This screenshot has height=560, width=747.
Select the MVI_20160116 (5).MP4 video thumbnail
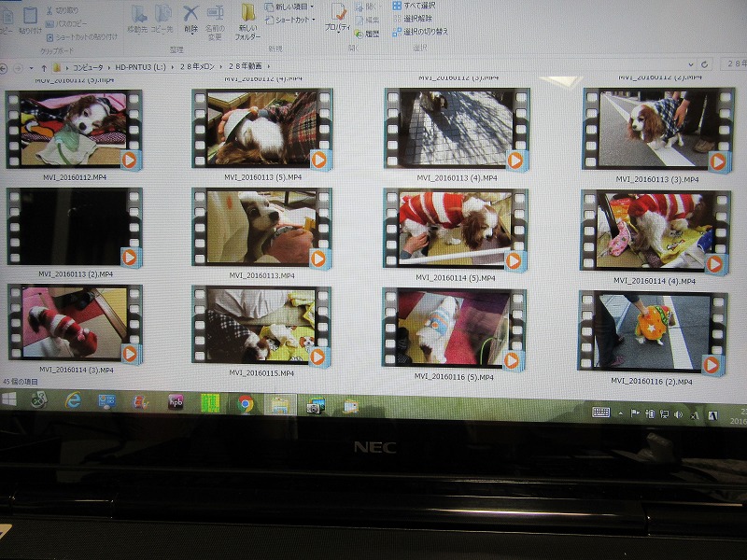click(454, 329)
